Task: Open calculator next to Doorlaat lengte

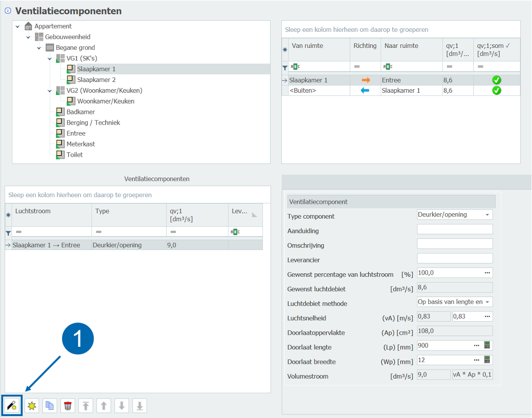Action: pos(487,345)
